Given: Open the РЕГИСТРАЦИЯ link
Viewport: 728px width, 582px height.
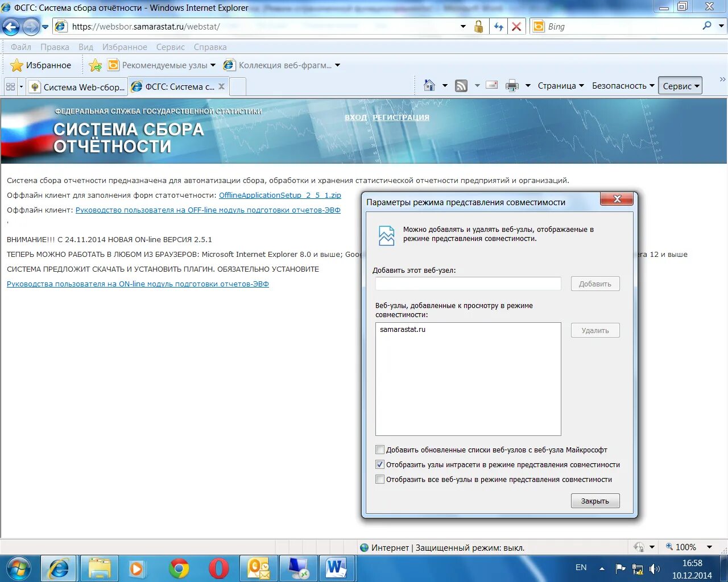Looking at the screenshot, I should pos(401,117).
